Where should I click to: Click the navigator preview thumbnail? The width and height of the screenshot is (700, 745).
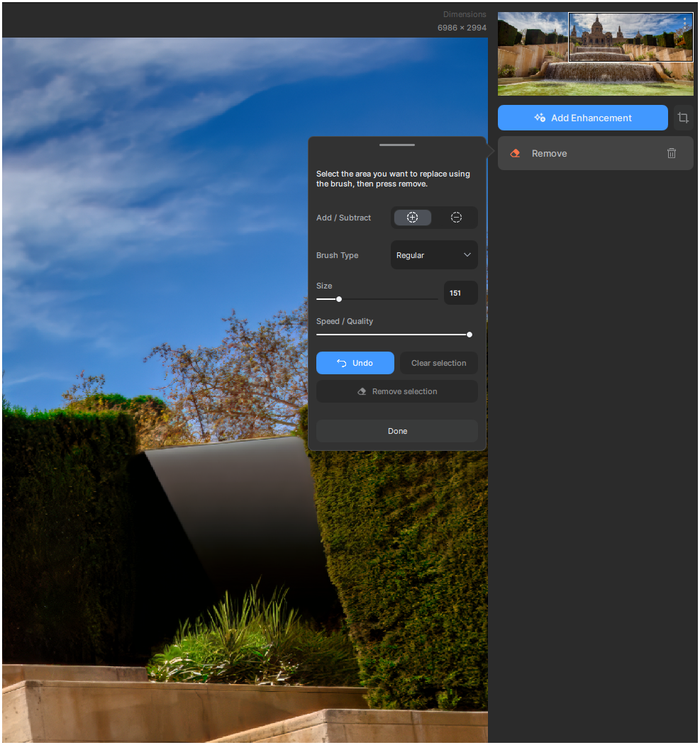[x=595, y=54]
